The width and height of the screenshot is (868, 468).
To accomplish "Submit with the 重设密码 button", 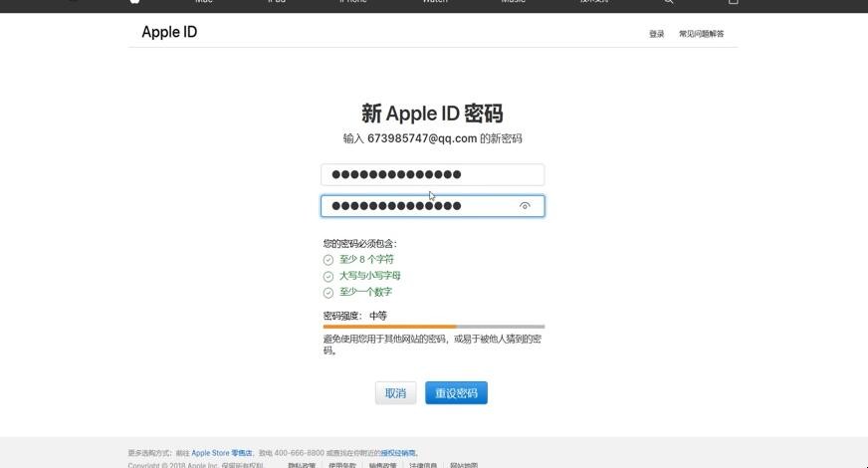I will (456, 393).
